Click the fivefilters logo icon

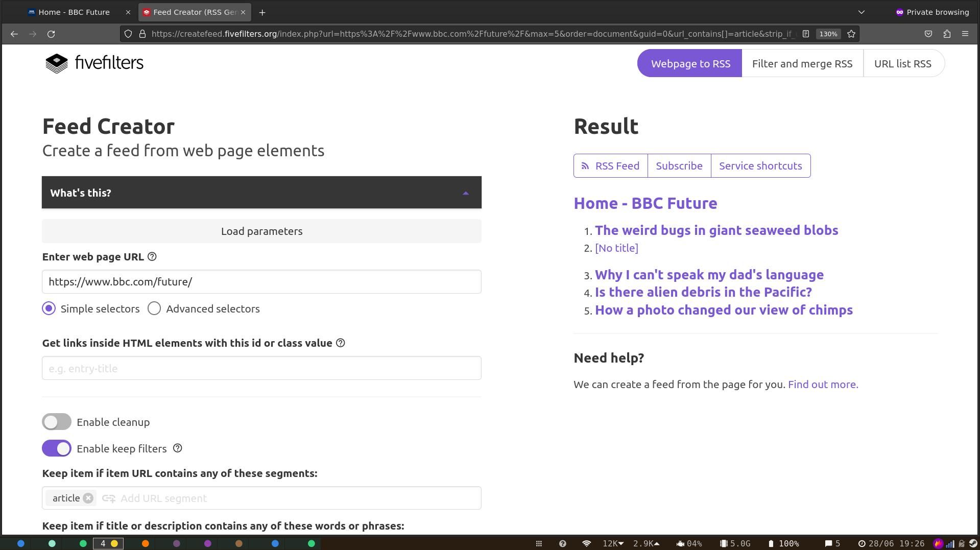click(56, 63)
